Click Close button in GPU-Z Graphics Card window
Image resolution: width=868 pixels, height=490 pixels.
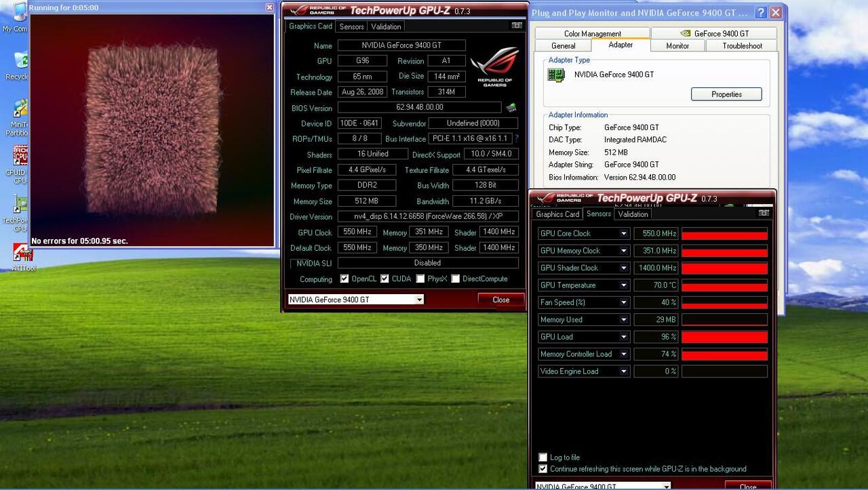[501, 300]
